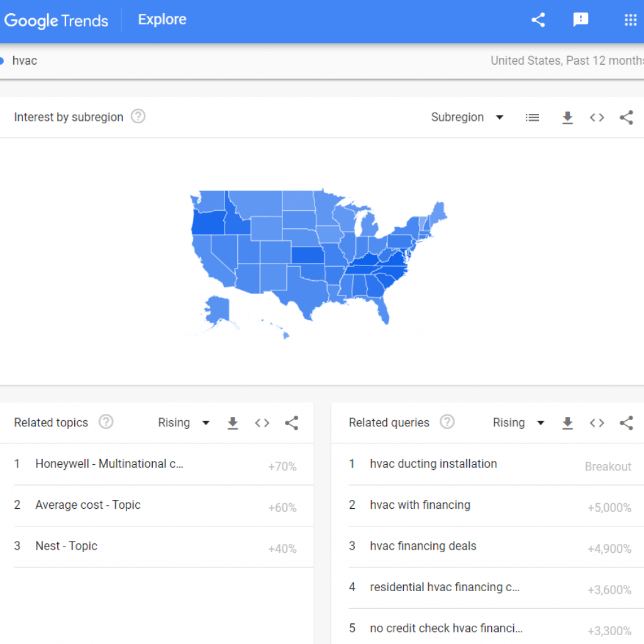
Task: Open the Google Trends logo link
Action: (x=57, y=20)
